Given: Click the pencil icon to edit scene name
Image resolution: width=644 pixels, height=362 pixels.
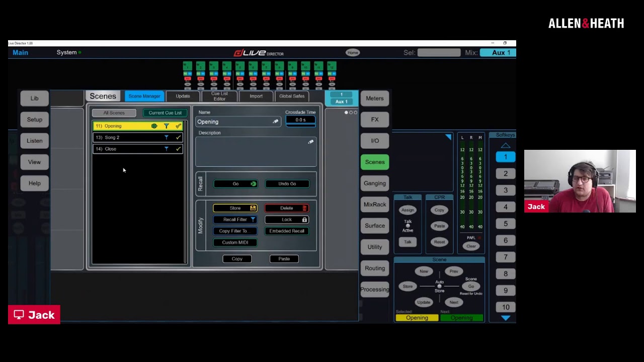Looking at the screenshot, I should (275, 122).
